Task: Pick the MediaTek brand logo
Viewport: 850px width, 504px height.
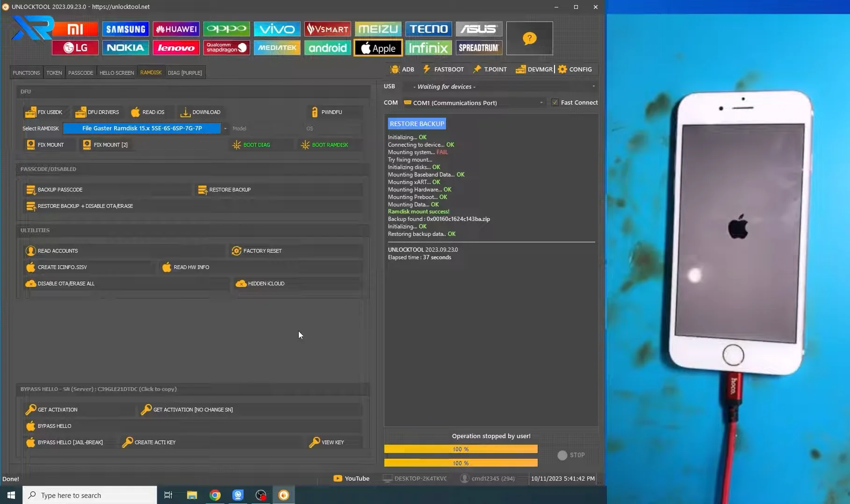Action: 277,48
